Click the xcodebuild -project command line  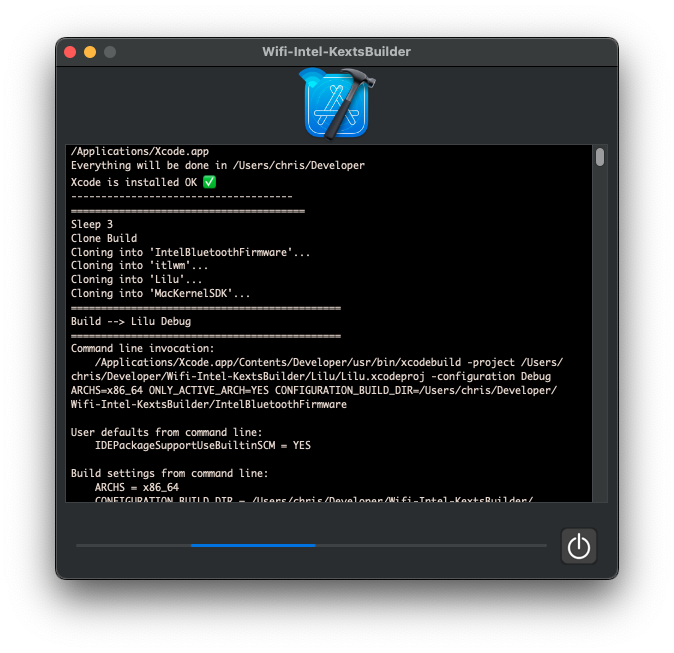click(x=328, y=362)
